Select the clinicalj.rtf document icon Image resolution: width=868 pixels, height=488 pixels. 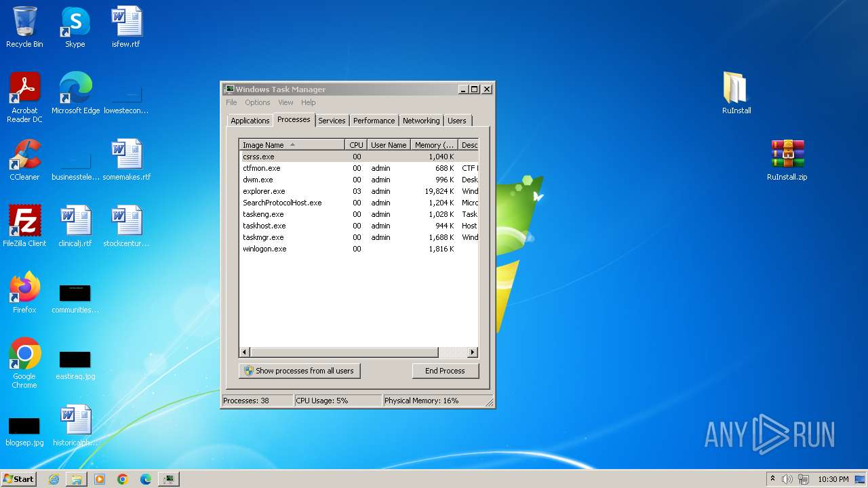(75, 226)
